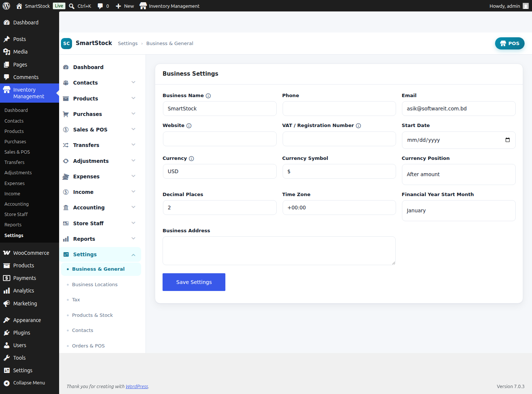Collapse the Settings submenu chevron
This screenshot has width=532, height=394.
click(133, 255)
